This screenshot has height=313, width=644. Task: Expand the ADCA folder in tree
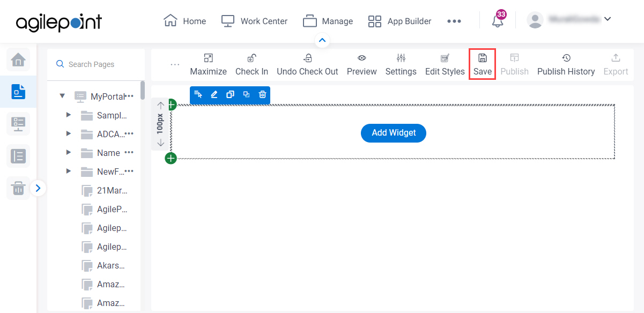(68, 133)
